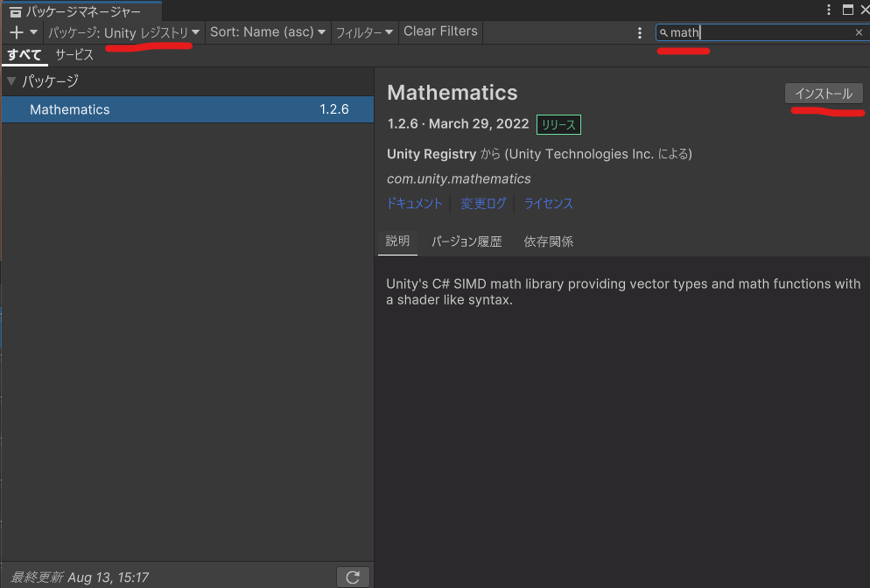
Task: Switch to the すべて tab
Action: click(25, 55)
